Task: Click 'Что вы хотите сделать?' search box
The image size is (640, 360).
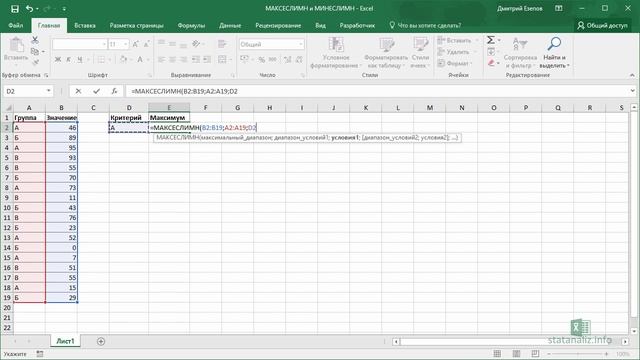Action: coord(425,25)
